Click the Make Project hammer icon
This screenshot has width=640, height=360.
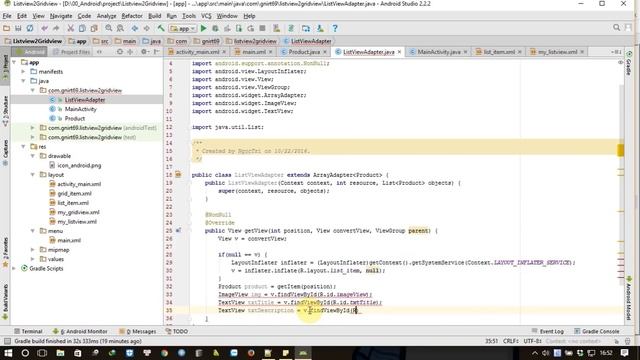161,28
